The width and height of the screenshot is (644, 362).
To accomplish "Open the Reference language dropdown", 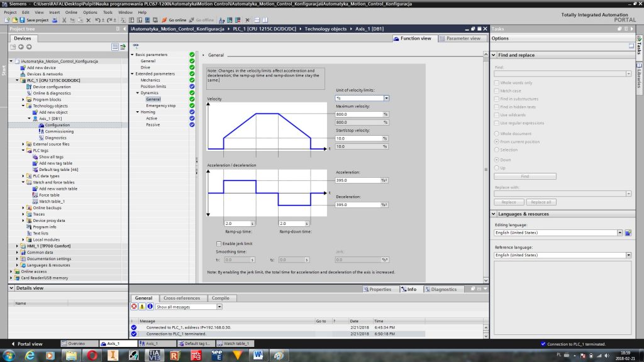I will [x=628, y=255].
